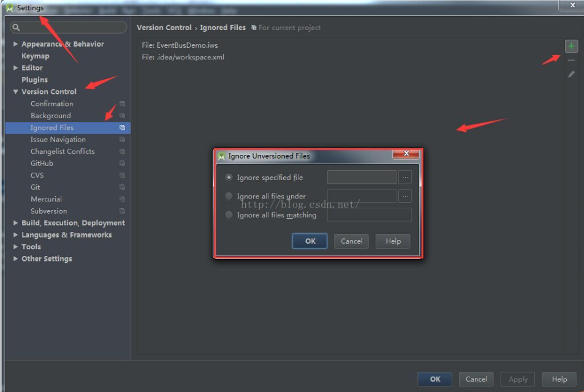Click OK in Ignore Unversioned Files dialog
Image resolution: width=584 pixels, height=392 pixels.
click(310, 241)
